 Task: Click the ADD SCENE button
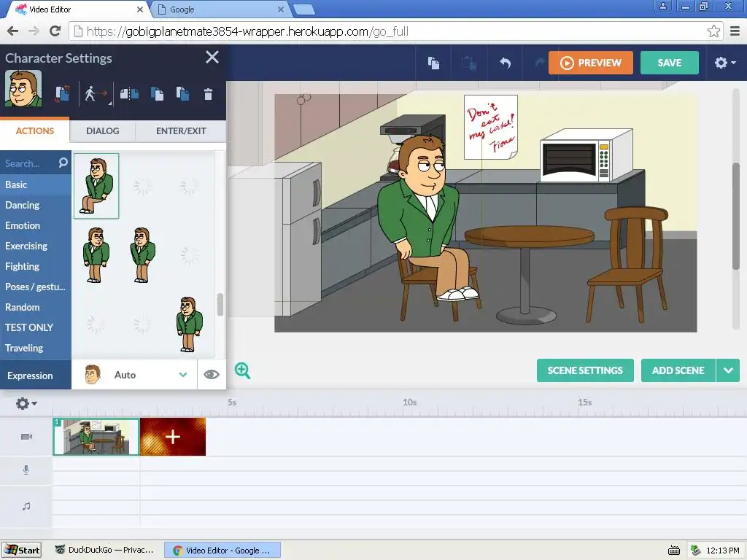pos(678,370)
